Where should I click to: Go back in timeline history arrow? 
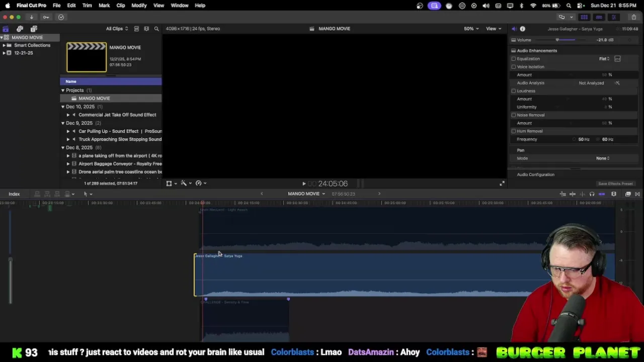point(261,194)
